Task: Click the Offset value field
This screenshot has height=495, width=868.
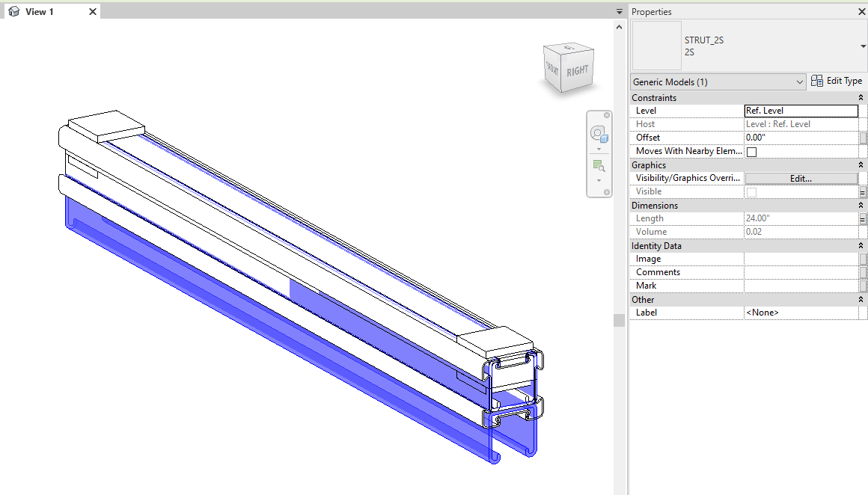Action: click(801, 138)
